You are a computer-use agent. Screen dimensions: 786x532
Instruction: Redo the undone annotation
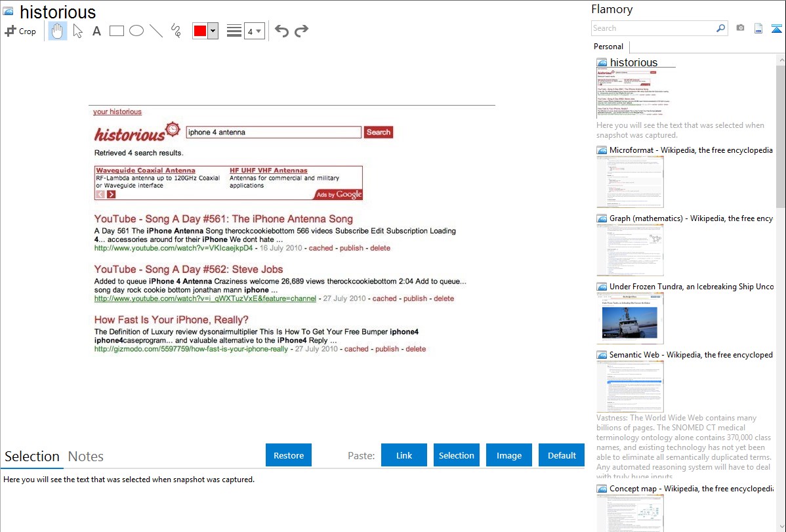[x=301, y=31]
